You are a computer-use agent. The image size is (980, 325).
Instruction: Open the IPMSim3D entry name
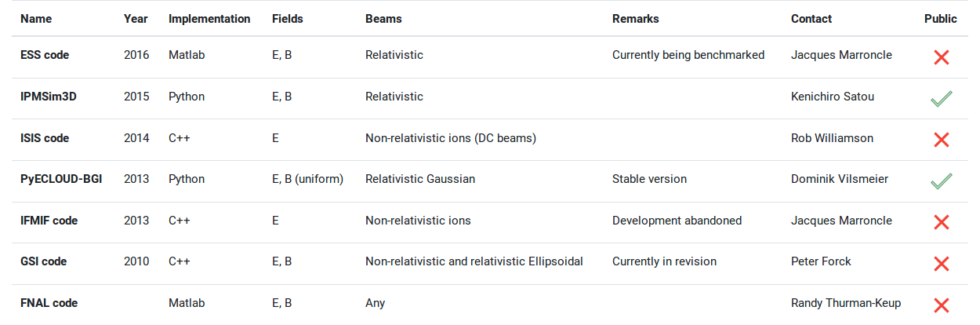(48, 97)
